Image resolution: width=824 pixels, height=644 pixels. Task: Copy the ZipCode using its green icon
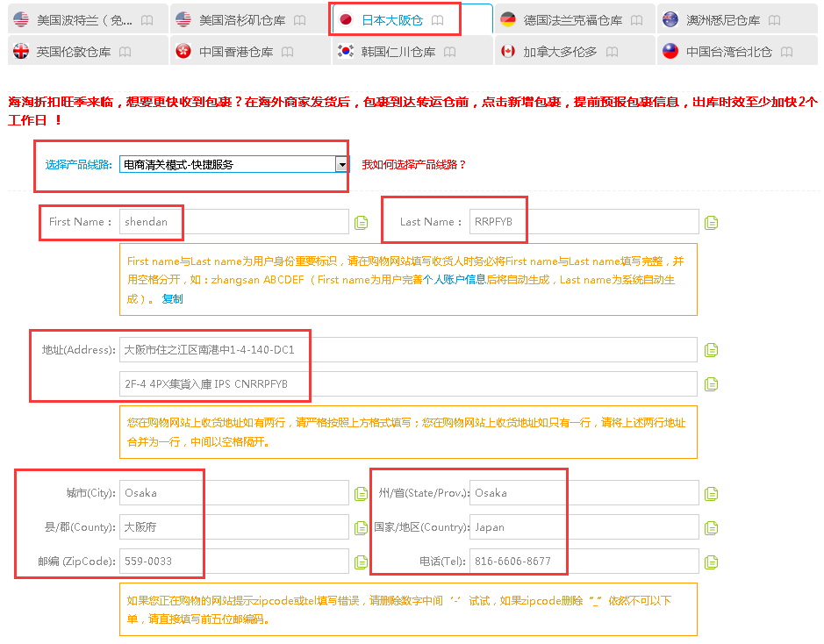[x=361, y=562]
